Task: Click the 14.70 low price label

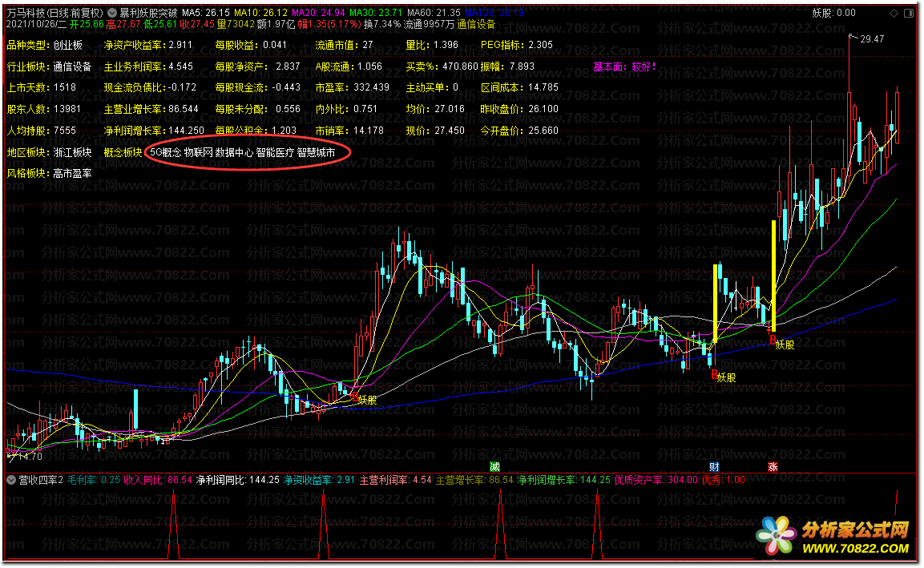Action: point(30,456)
